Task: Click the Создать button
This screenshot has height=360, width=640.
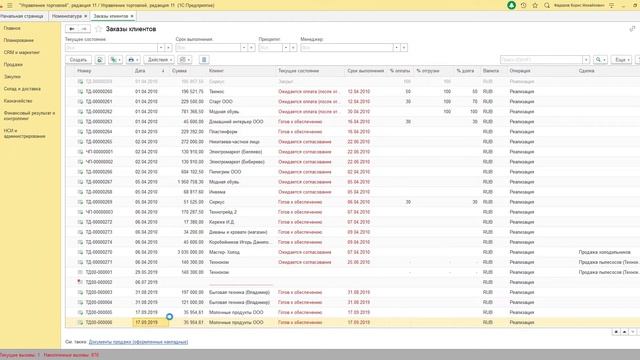Action: pyautogui.click(x=78, y=60)
